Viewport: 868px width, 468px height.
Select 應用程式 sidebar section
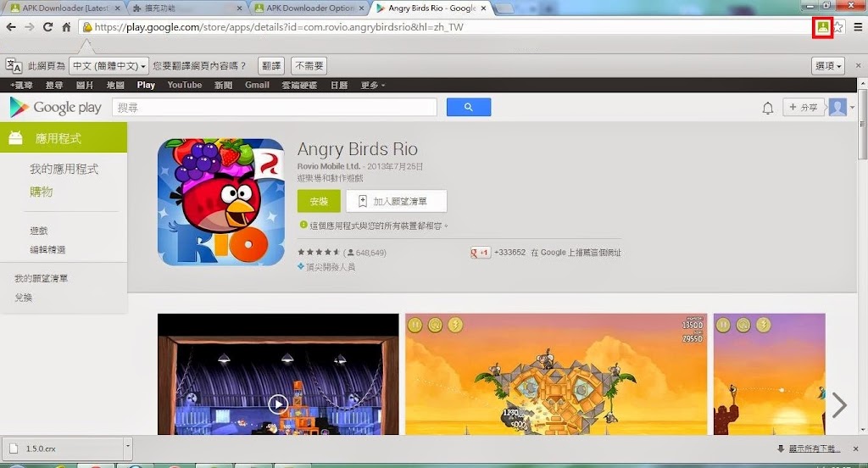pos(64,138)
